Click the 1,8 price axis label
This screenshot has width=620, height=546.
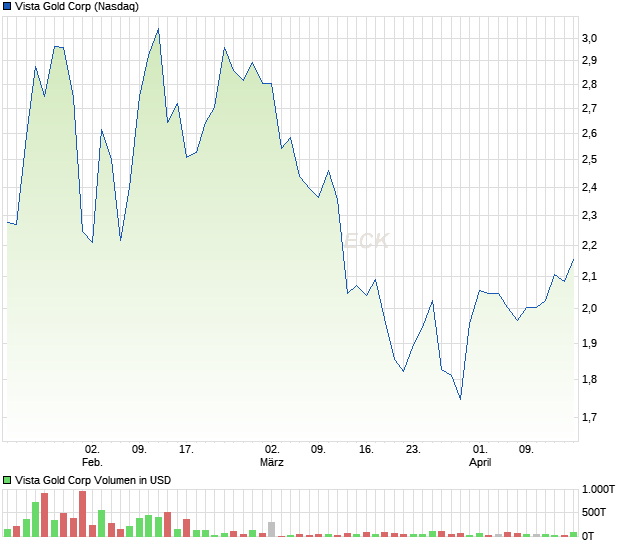589,379
